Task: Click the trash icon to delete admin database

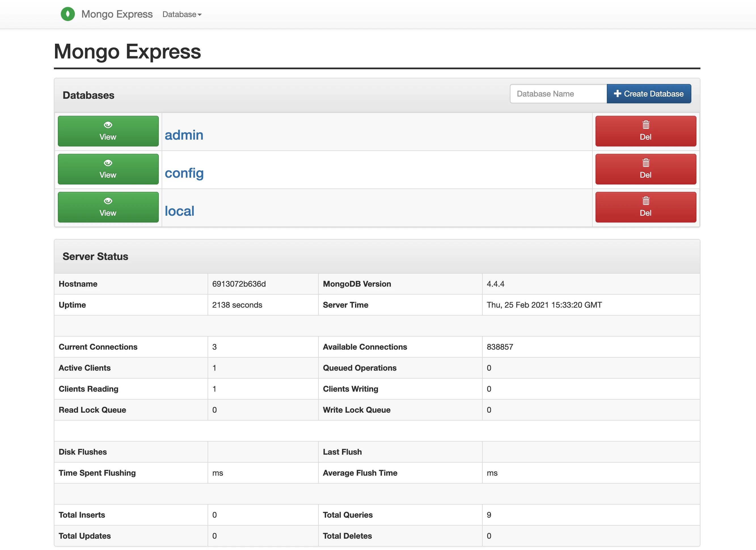Action: pos(645,125)
